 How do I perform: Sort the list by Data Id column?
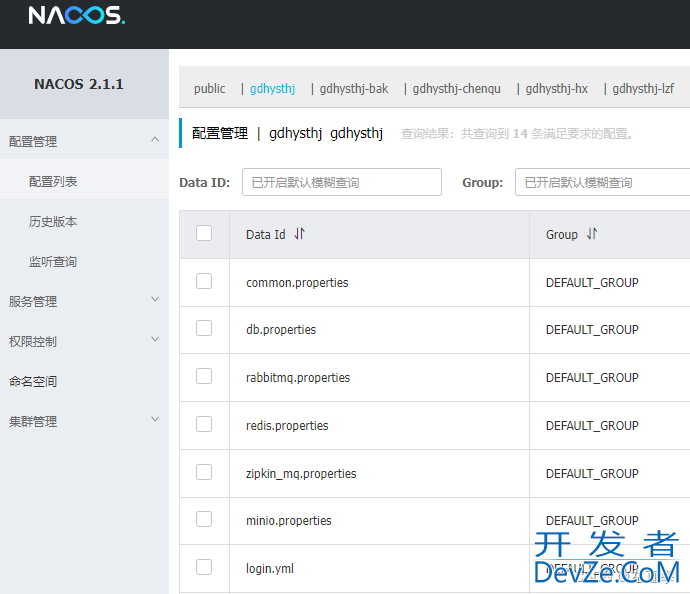[300, 234]
